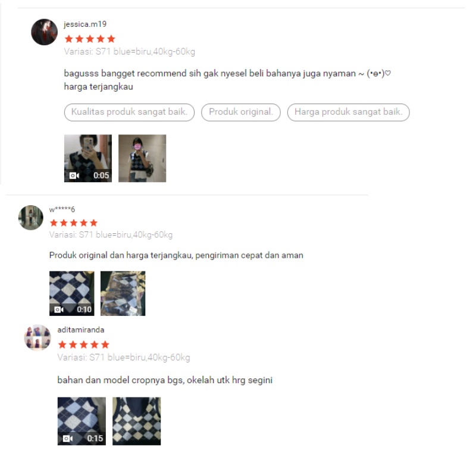Open jessica.m19's mirror selfie photo
476x476 pixels.
(142, 158)
